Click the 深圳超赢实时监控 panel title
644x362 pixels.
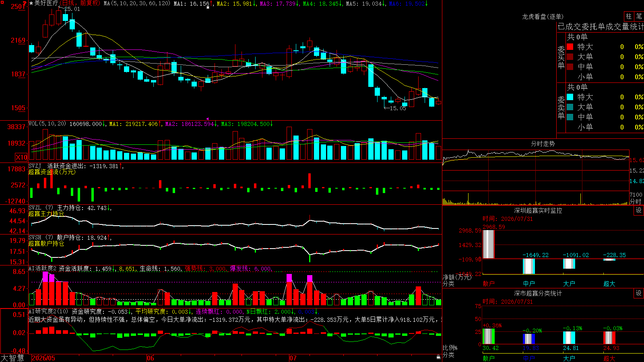(x=538, y=210)
